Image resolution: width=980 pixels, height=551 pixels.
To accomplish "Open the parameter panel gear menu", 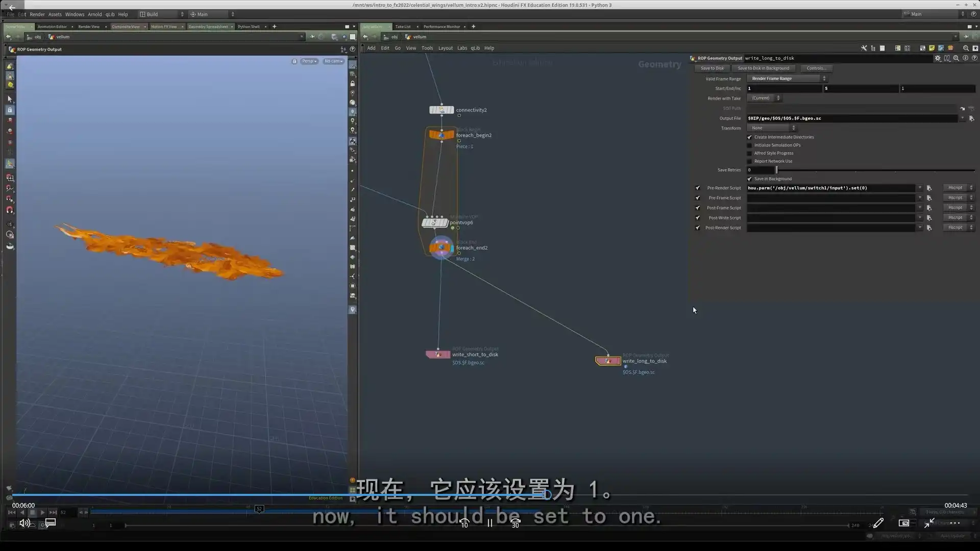I will click(x=938, y=58).
